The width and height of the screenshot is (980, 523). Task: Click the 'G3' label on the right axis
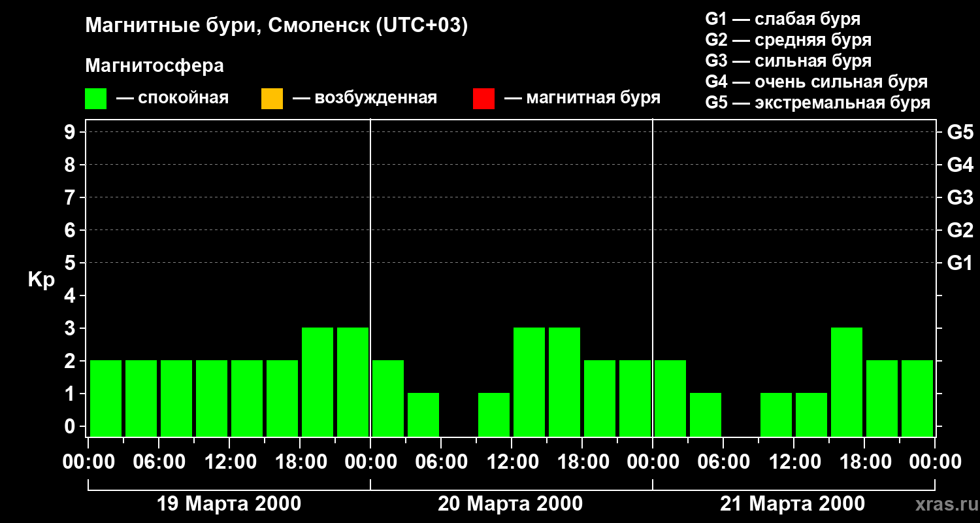960,197
